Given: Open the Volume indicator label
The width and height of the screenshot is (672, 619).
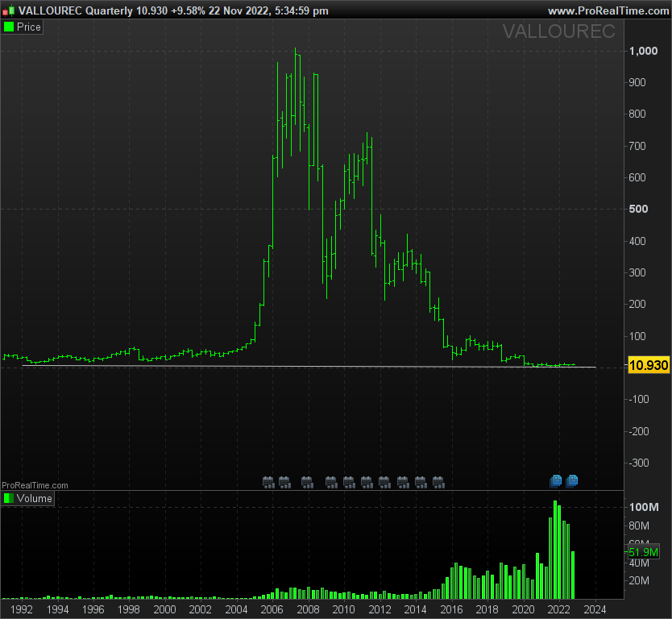Looking at the screenshot, I should 35,498.
